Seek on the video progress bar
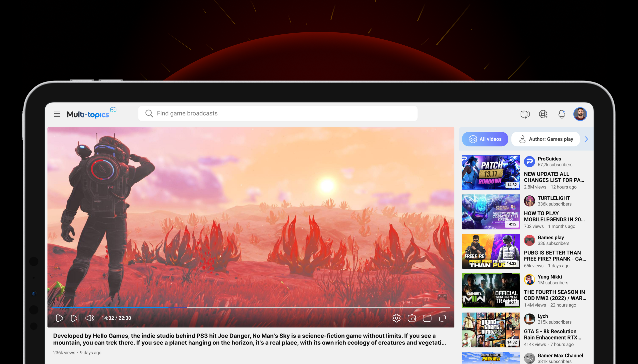 pyautogui.click(x=250, y=307)
